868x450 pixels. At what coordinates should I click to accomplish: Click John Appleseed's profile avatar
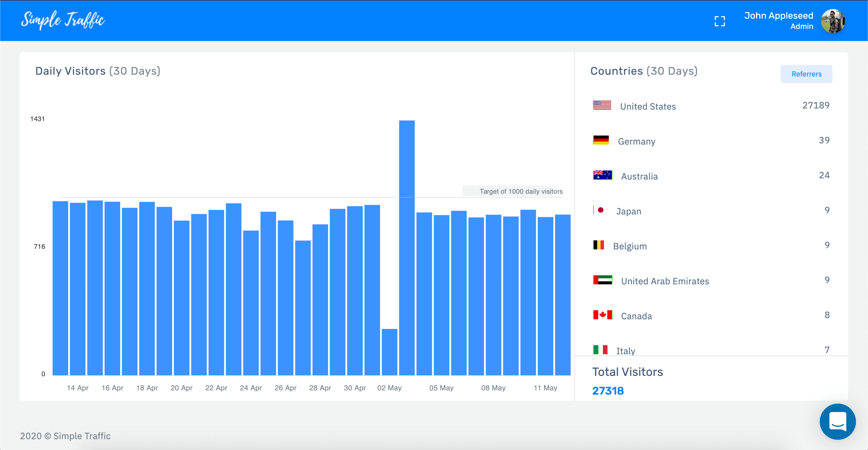(x=833, y=21)
